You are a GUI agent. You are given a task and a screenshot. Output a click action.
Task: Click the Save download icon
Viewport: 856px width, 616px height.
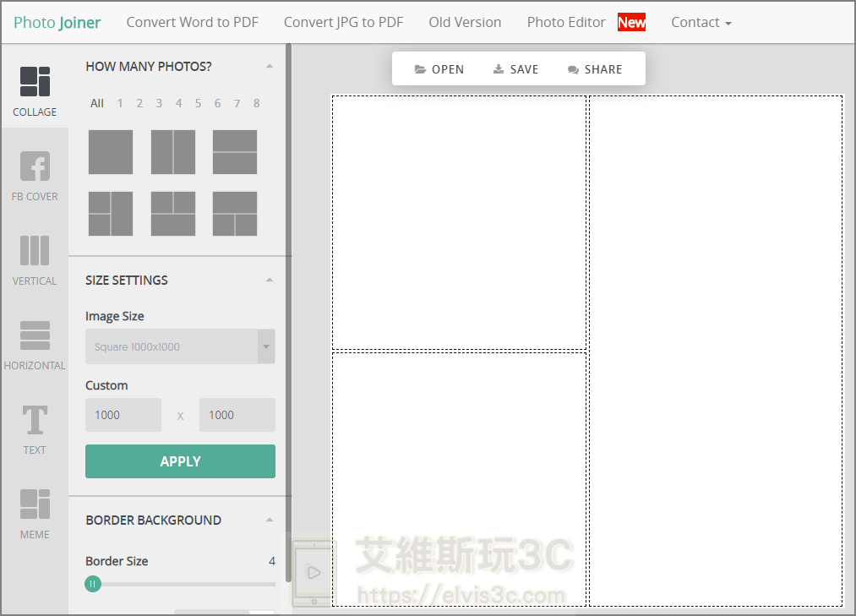pyautogui.click(x=499, y=68)
